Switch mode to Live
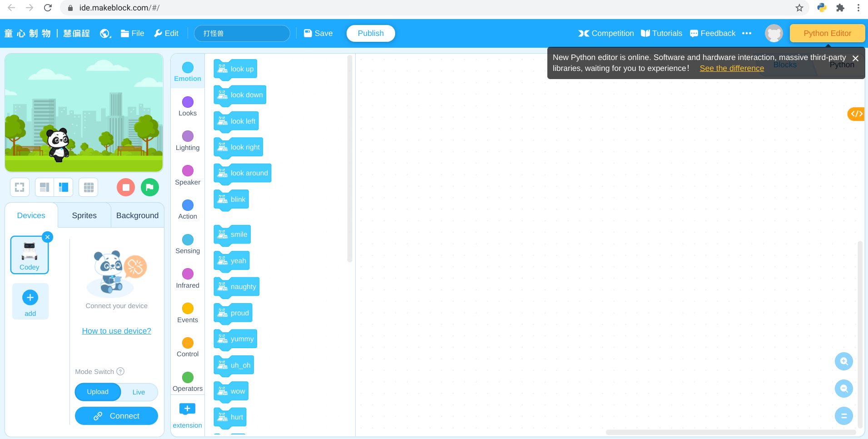This screenshot has width=868, height=439. [139, 392]
